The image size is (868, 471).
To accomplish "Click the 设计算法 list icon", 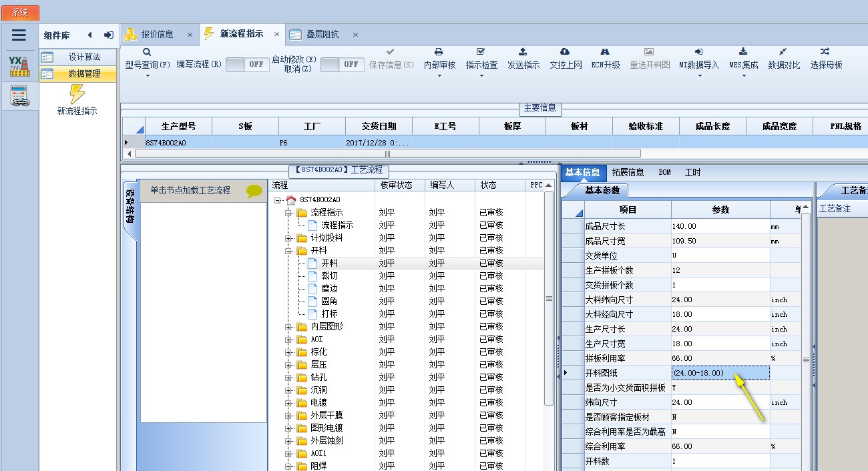I will tap(47, 57).
